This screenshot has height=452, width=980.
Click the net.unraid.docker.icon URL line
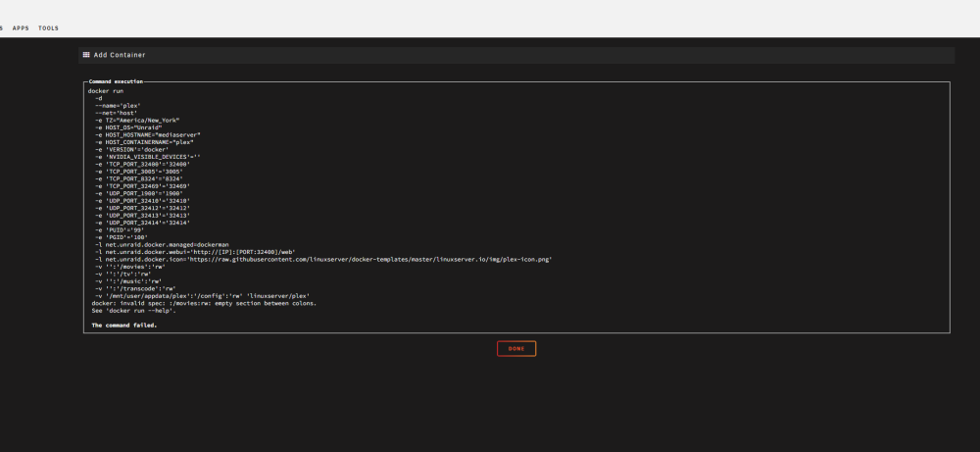[x=323, y=260]
